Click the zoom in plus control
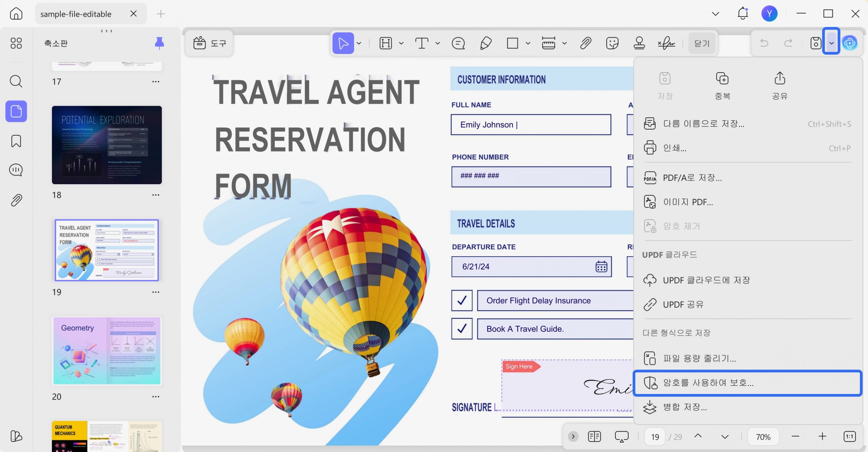 point(822,436)
